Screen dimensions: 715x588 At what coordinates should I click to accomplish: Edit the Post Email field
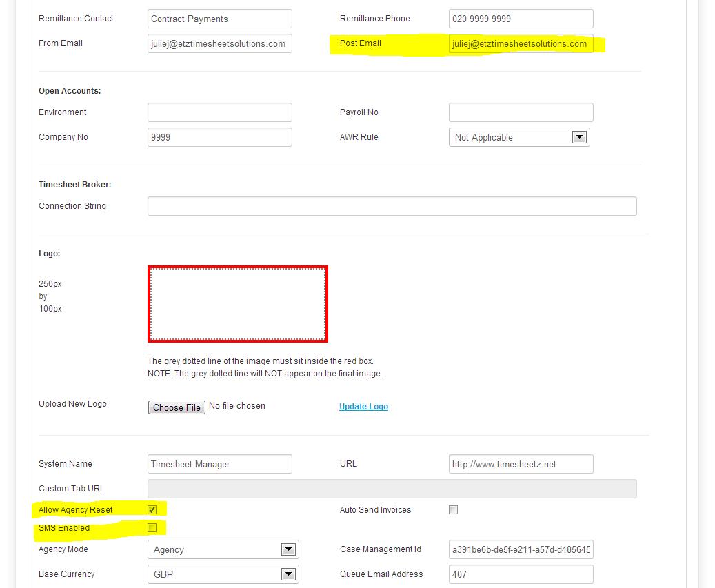tap(521, 43)
